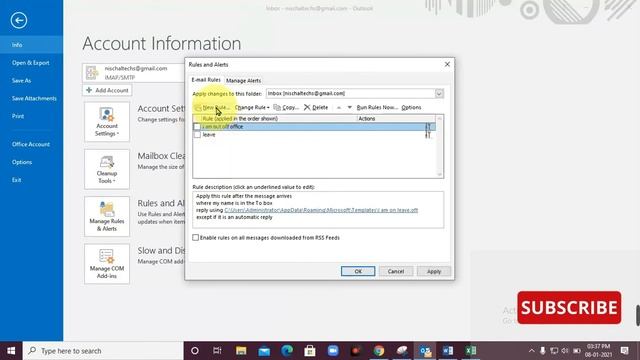Open Manage COM Add-ins button

click(107, 264)
